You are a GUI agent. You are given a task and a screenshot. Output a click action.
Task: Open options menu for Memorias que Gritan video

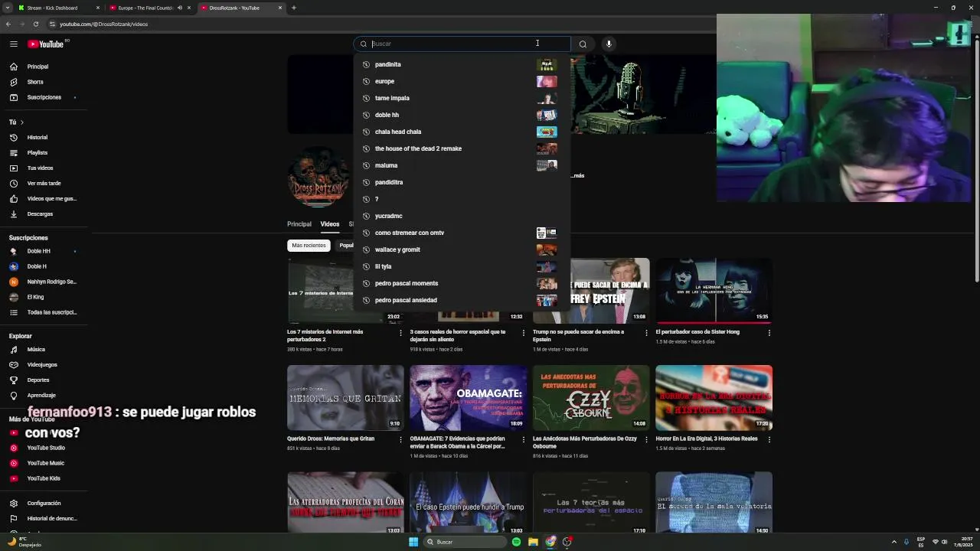tap(400, 440)
